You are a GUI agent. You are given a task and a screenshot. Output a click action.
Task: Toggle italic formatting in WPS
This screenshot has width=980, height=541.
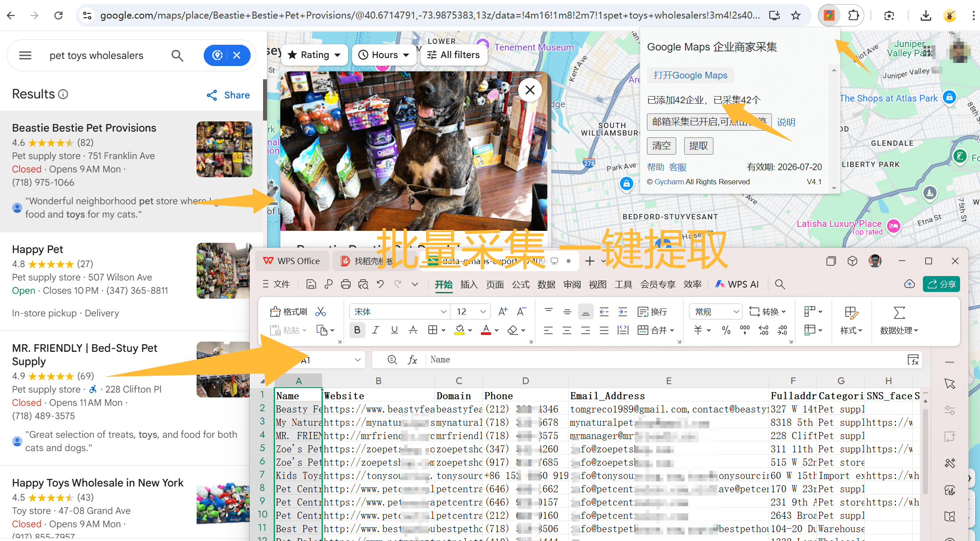[x=376, y=330]
